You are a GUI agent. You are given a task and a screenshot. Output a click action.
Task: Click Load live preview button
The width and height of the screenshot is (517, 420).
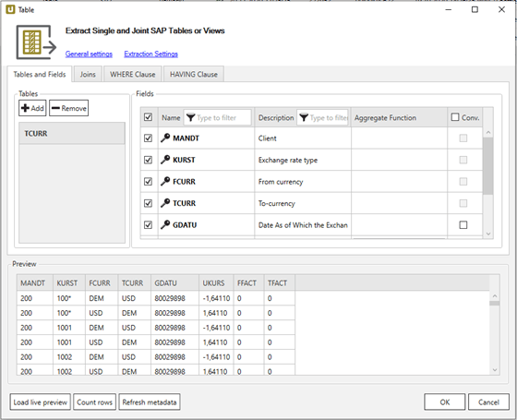[41, 402]
